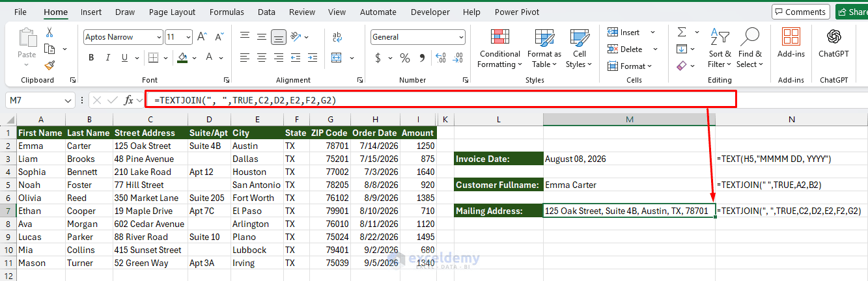Apply Percent Style format
This screenshot has height=281, width=868.
(405, 58)
